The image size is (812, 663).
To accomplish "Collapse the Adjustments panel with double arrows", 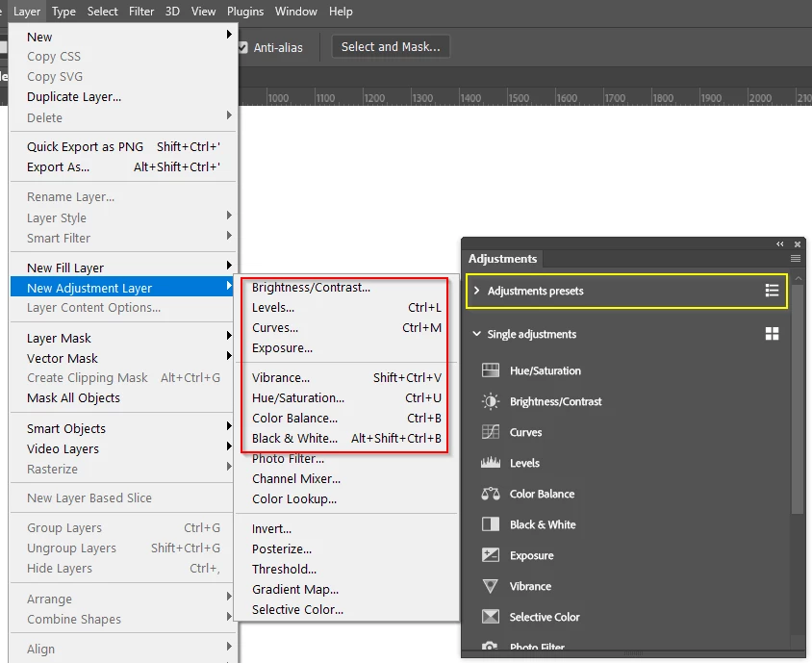I will click(x=780, y=244).
